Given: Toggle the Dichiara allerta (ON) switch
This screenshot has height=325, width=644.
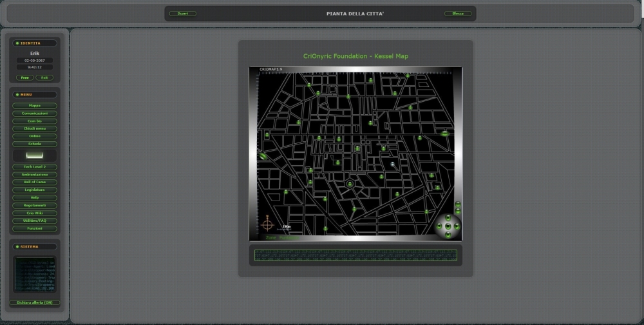Looking at the screenshot, I should 35,303.
